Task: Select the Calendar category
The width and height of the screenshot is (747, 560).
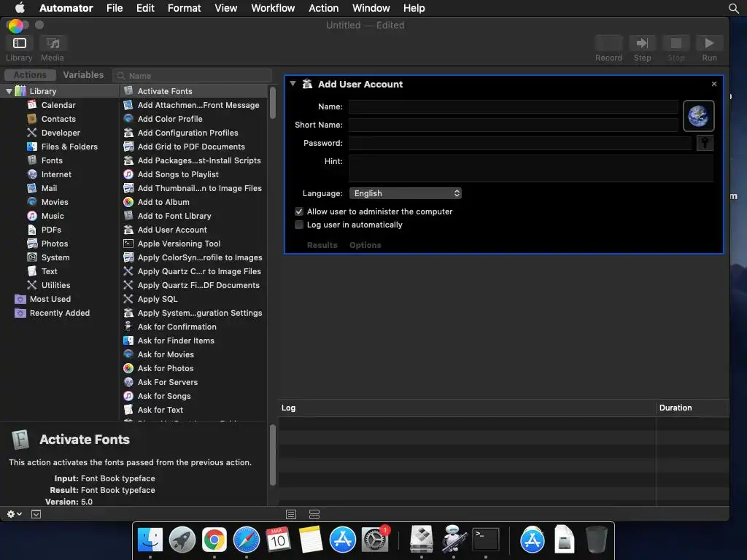Action: 58,105
